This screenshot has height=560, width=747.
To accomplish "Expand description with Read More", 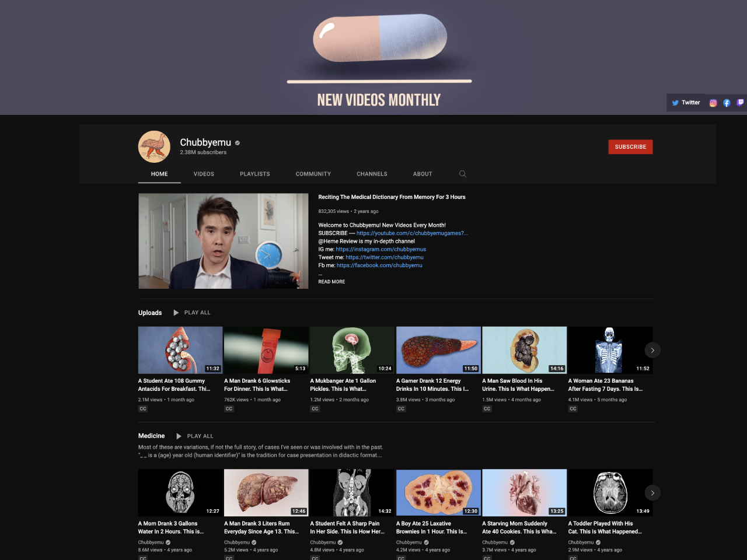I will pos(331,282).
